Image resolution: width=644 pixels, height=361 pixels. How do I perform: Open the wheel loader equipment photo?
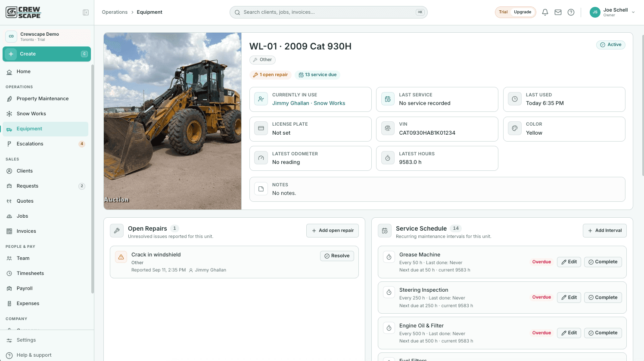coord(173,121)
